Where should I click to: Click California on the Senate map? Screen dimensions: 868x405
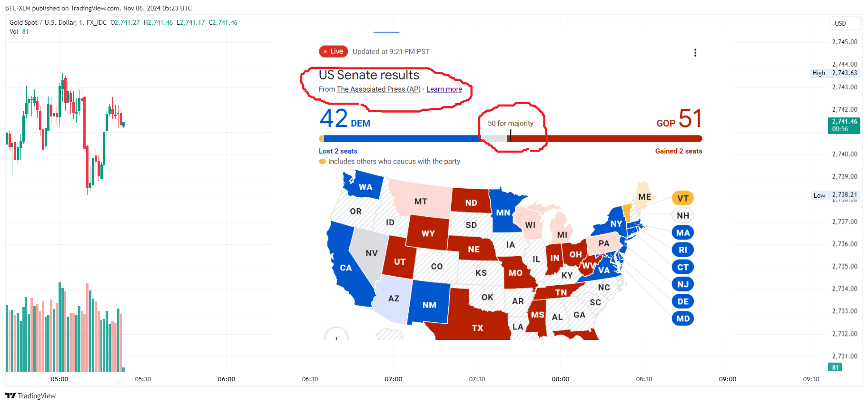[346, 268]
